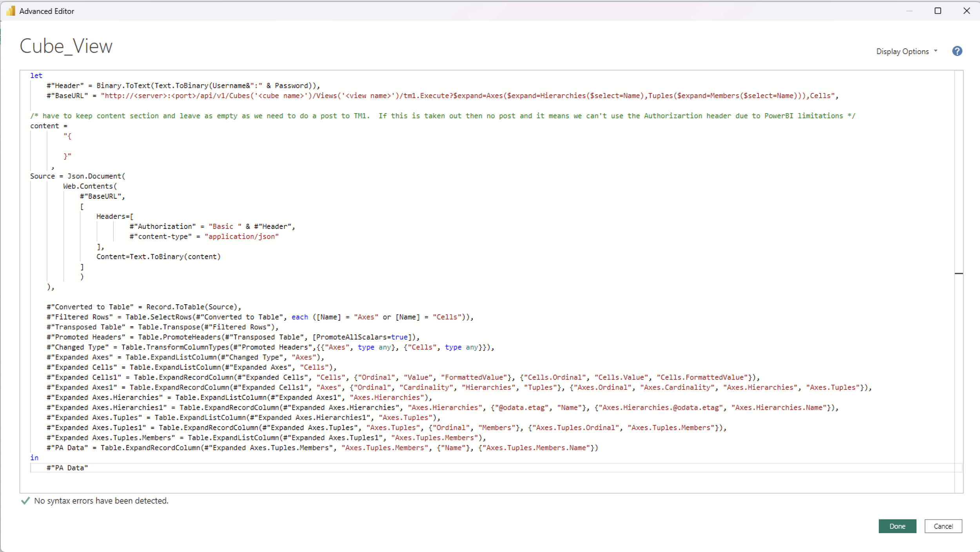This screenshot has height=552, width=980.
Task: Click the #"Expanded Axes.Tuples1" step line
Action: coord(387,428)
